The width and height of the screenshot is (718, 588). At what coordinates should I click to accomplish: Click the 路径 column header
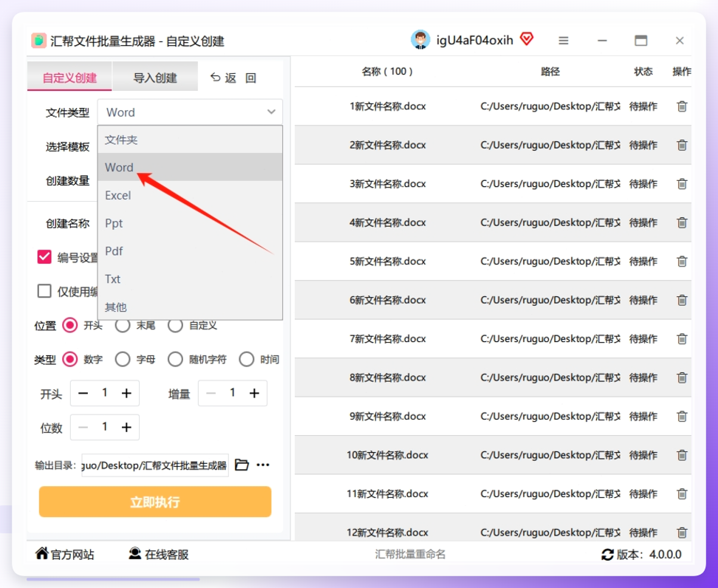(x=550, y=72)
